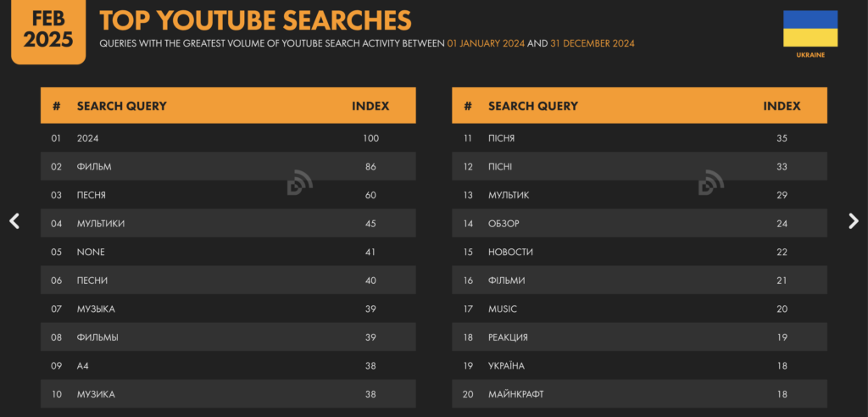Screen dimensions: 868x417
Task: Click the left table INDEX header
Action: (370, 106)
